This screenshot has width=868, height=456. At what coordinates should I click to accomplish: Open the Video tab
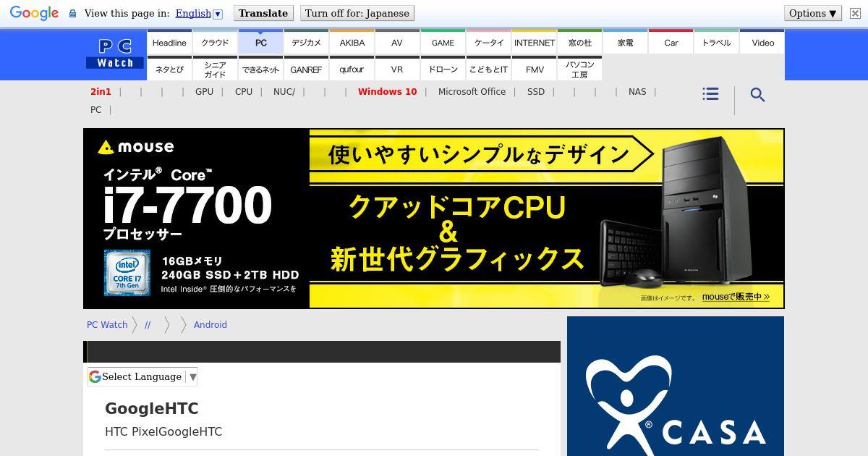(x=762, y=42)
